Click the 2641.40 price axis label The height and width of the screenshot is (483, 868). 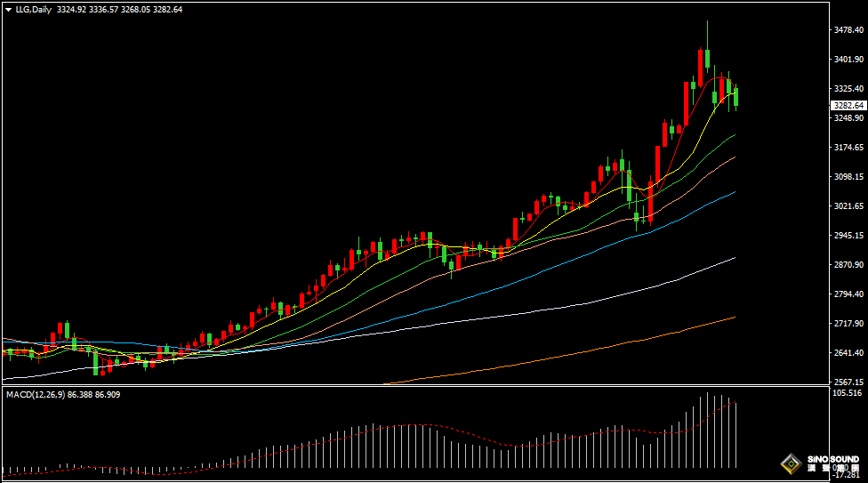(850, 352)
